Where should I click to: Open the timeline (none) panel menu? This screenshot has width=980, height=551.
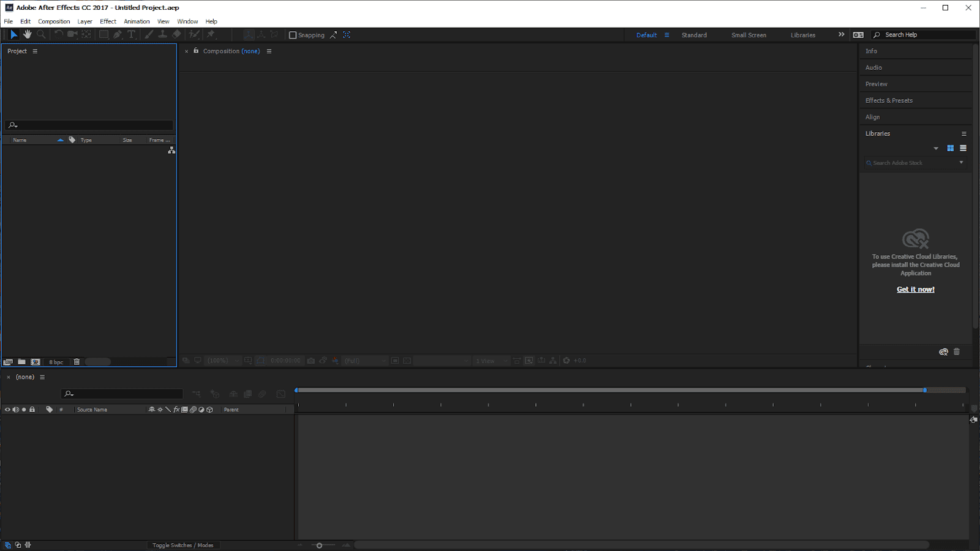42,377
